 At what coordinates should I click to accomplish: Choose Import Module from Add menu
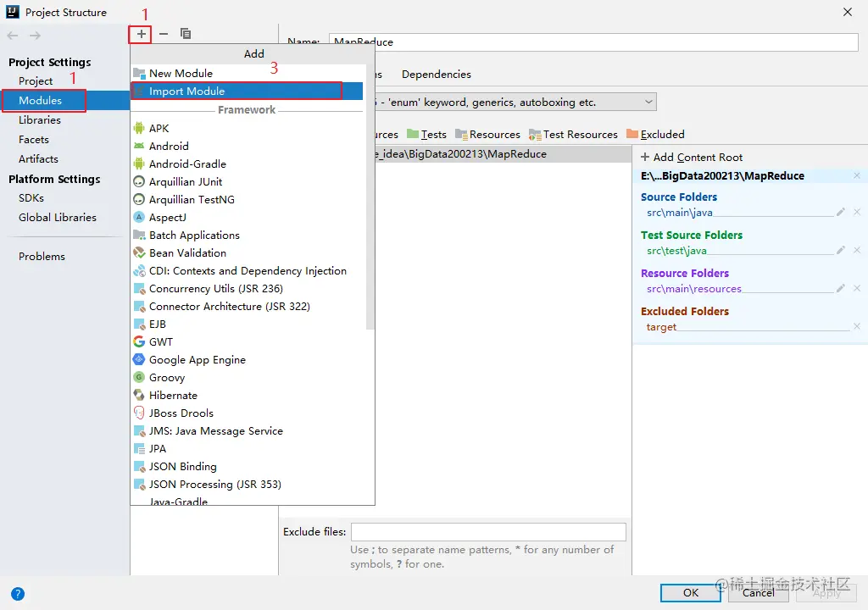[x=247, y=91]
